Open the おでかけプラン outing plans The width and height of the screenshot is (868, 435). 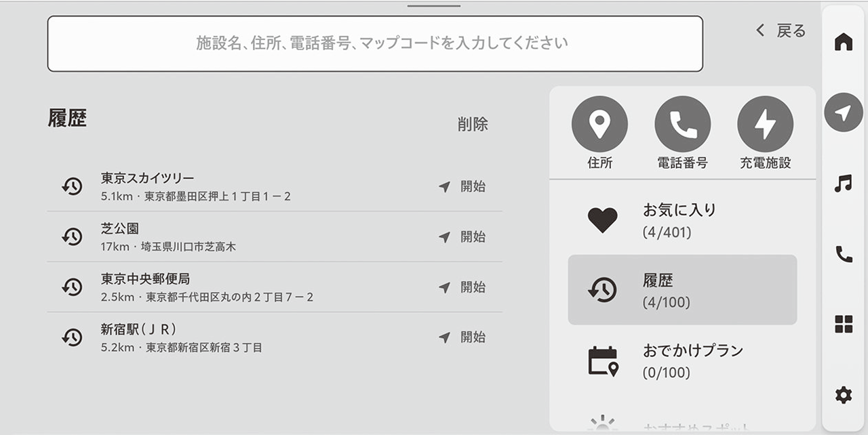682,360
